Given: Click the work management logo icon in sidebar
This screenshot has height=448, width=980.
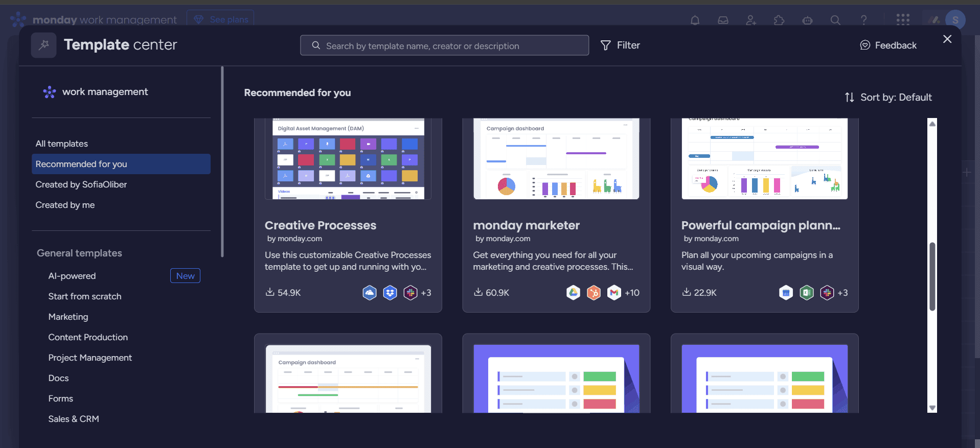Looking at the screenshot, I should coord(50,92).
